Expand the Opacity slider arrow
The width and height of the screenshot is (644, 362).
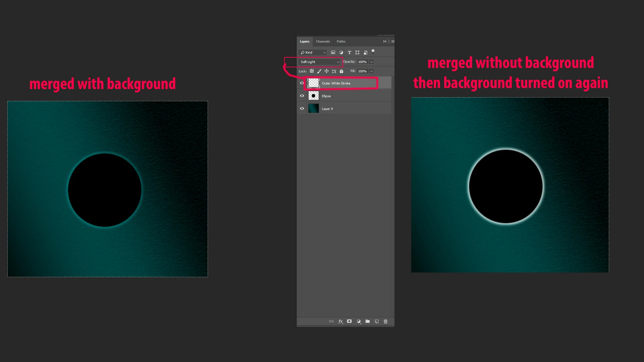tap(372, 62)
